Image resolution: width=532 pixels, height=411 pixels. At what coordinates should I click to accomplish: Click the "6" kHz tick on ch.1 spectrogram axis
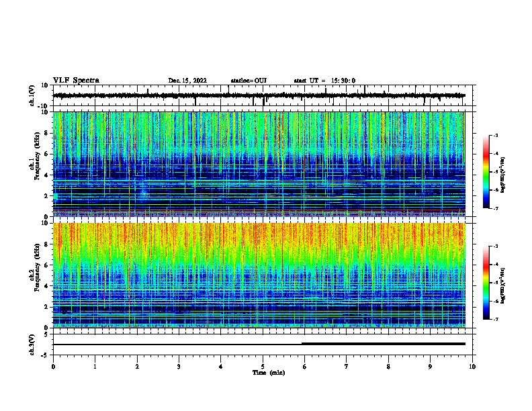point(46,154)
